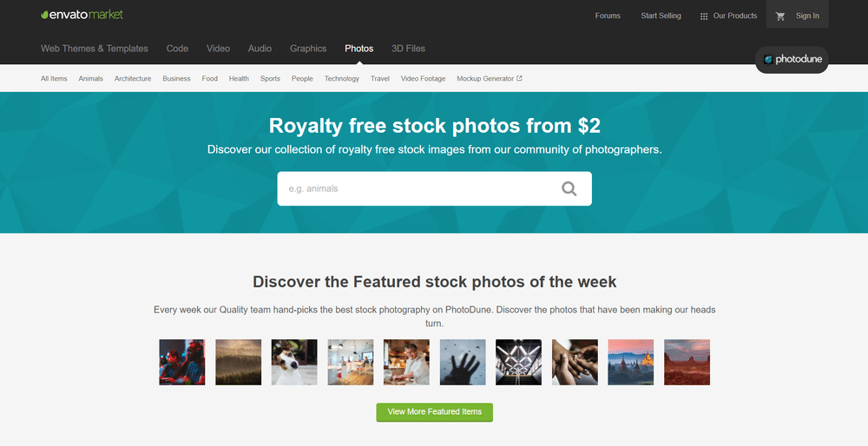Click the Envato Market logo
868x446 pixels.
point(82,15)
